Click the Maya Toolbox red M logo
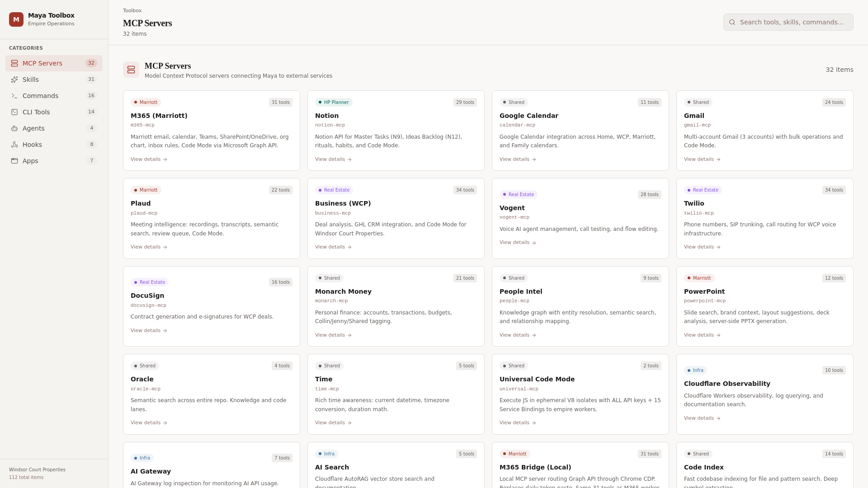The width and height of the screenshot is (868, 488). (x=16, y=19)
